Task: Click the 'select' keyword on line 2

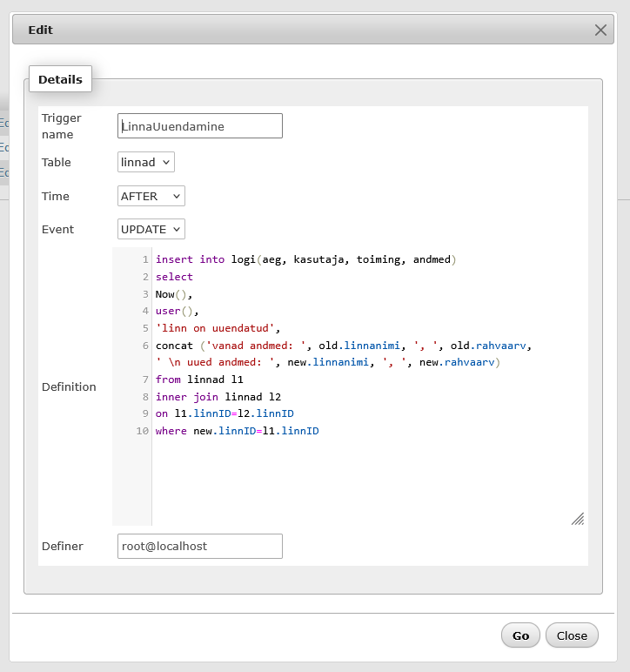Action: coord(174,277)
